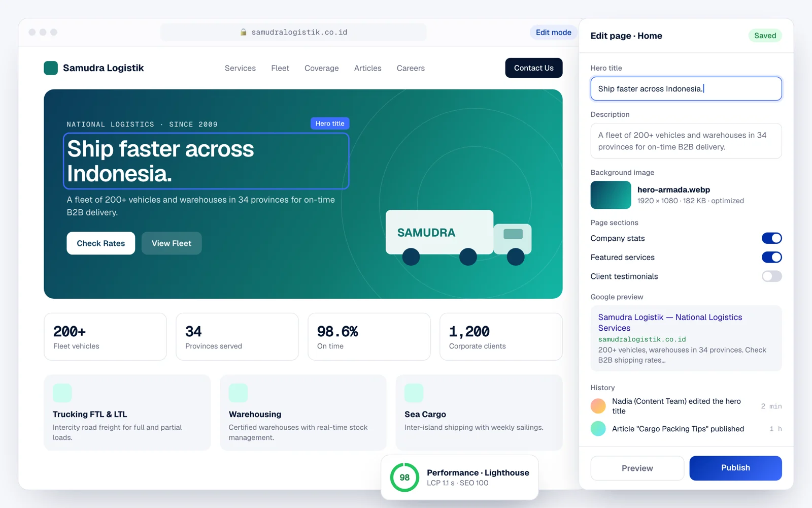
Task: Open the Google preview title link
Action: 670,323
